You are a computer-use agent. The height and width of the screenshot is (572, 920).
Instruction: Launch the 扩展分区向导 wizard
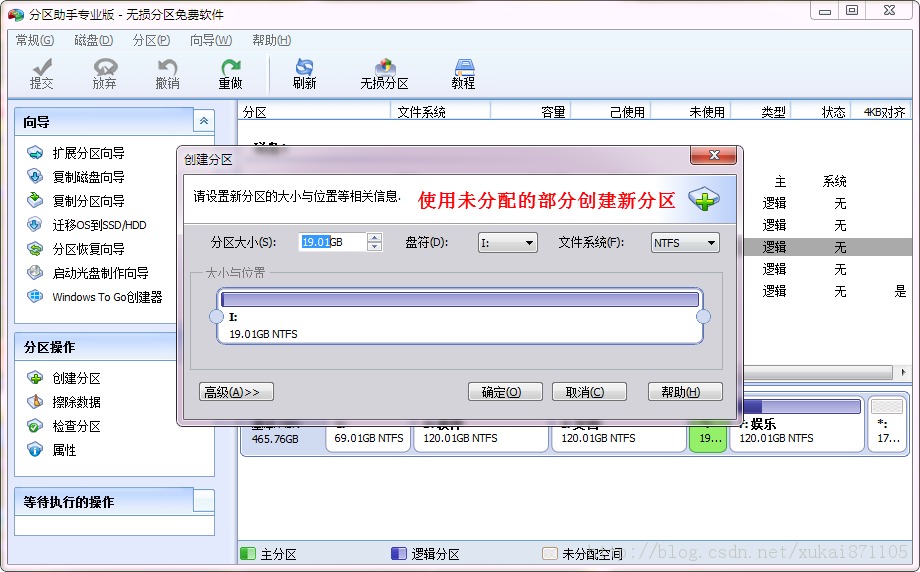tap(88, 153)
